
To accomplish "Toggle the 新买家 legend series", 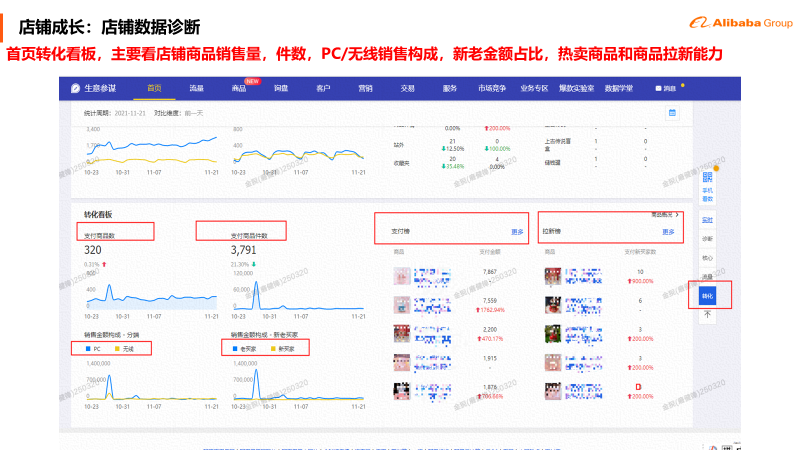I will 282,348.
